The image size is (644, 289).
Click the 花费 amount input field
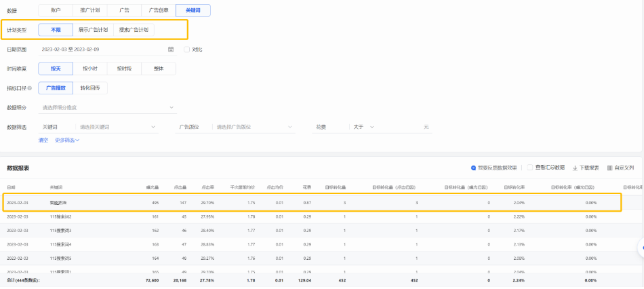tap(400, 127)
